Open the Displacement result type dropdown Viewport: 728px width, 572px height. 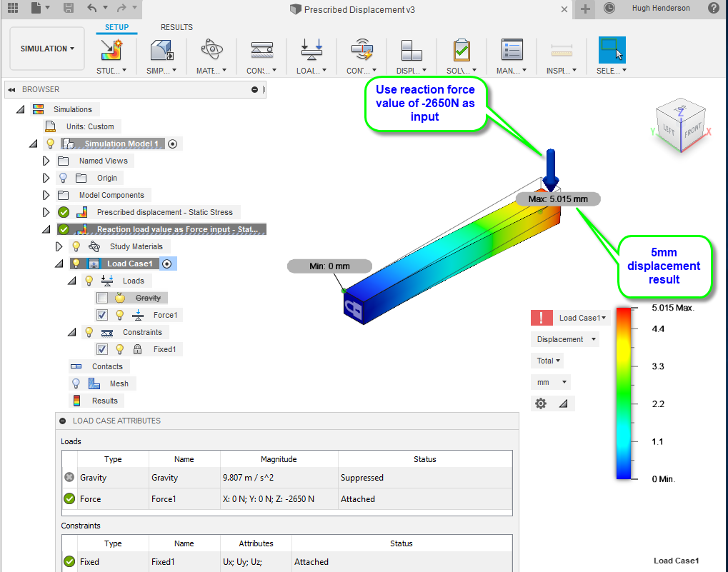[x=564, y=338]
